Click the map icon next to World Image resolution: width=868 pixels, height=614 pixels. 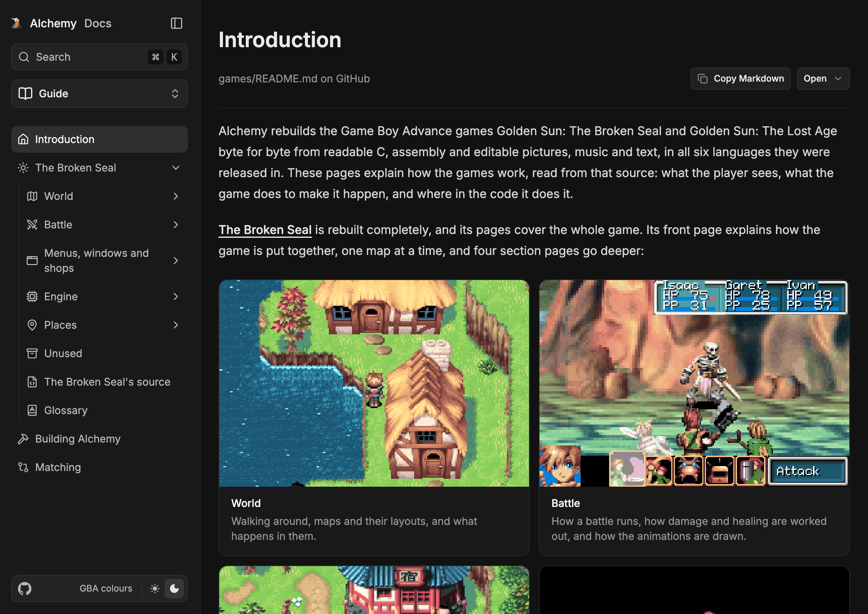click(x=32, y=196)
